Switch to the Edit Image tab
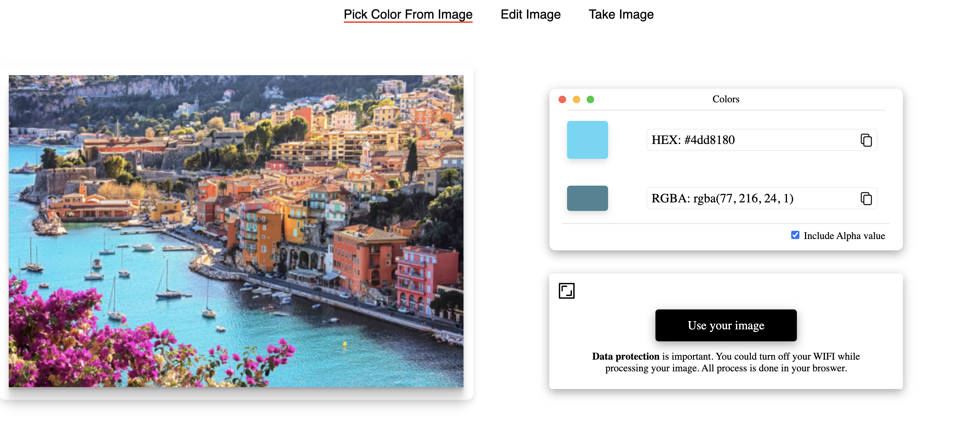This screenshot has height=425, width=980. point(530,15)
